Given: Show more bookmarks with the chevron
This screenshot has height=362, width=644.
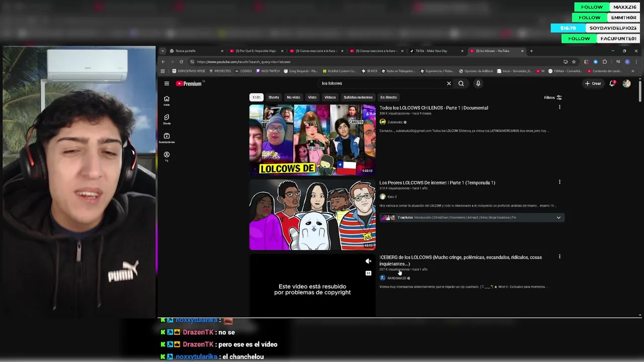Looking at the screenshot, I should (632, 71).
